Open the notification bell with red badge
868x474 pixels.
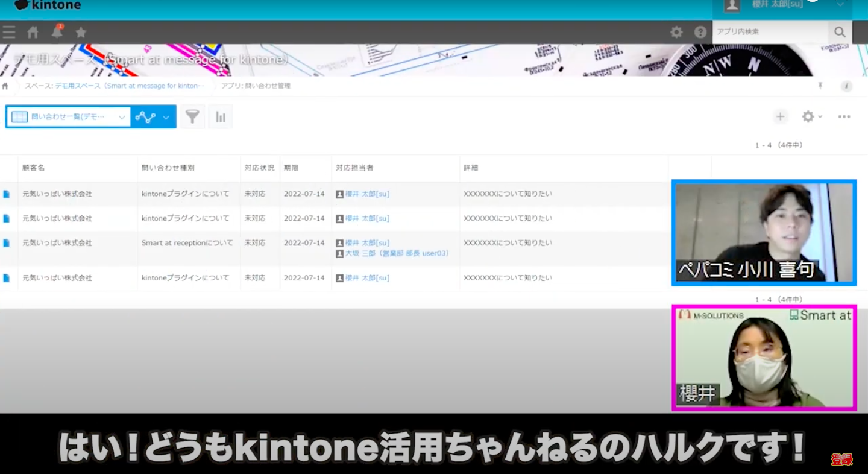tap(57, 31)
